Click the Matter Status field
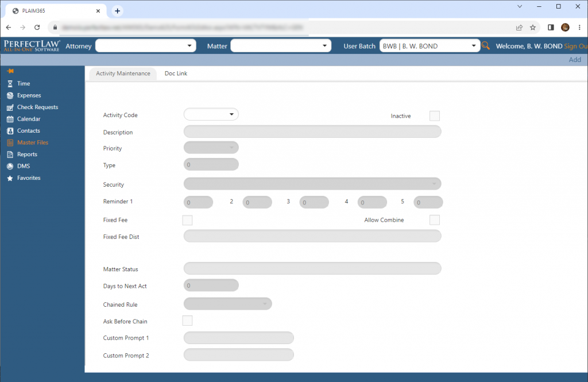This screenshot has height=382, width=588. 312,268
